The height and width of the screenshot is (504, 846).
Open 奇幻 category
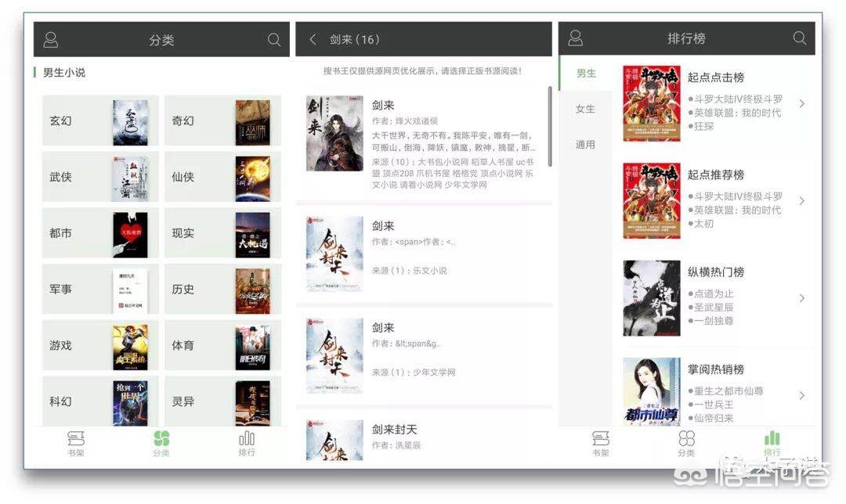coord(222,121)
